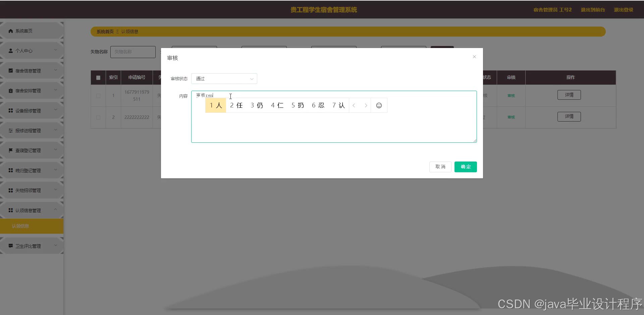Viewport: 644px width, 315px height.
Task: Close the 审核 dialog with X
Action: coord(474,57)
